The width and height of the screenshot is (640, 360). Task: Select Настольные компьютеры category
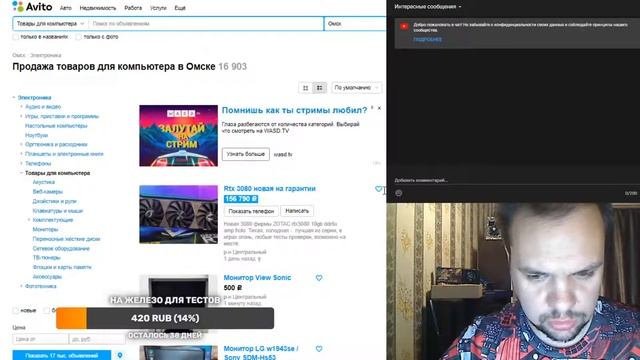[x=56, y=126]
